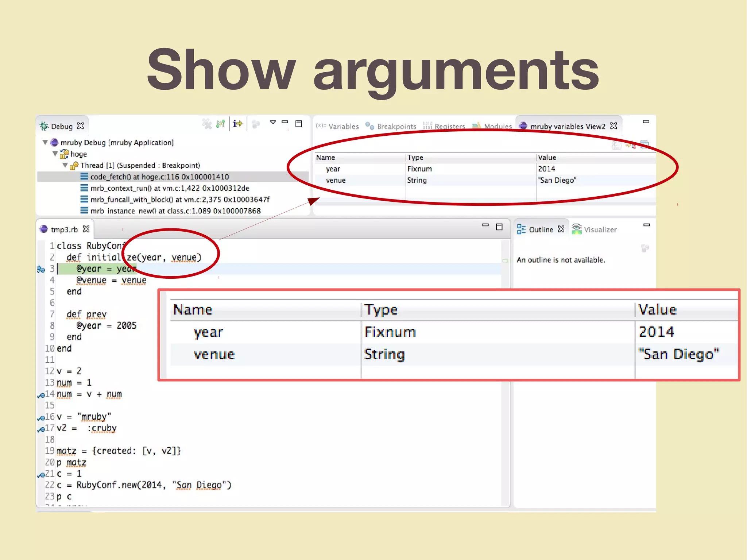
Task: Click the Name column header in the small table
Action: coord(360,157)
